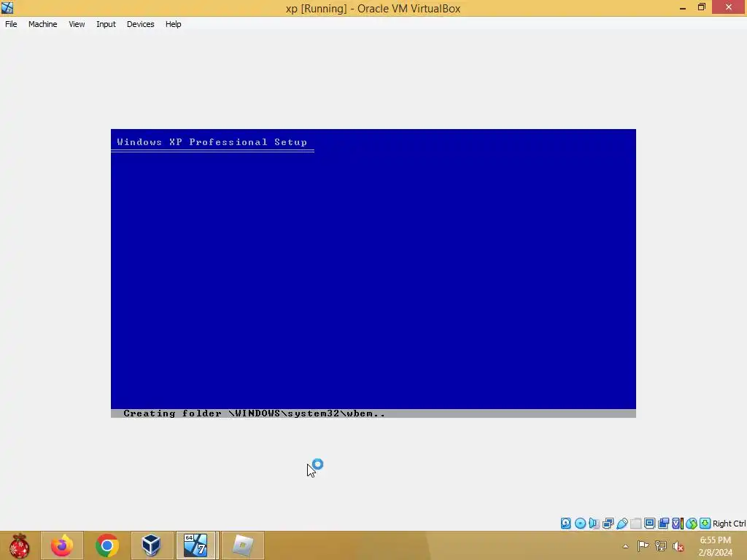Open the clock showing 6:55 PM

[716, 546]
